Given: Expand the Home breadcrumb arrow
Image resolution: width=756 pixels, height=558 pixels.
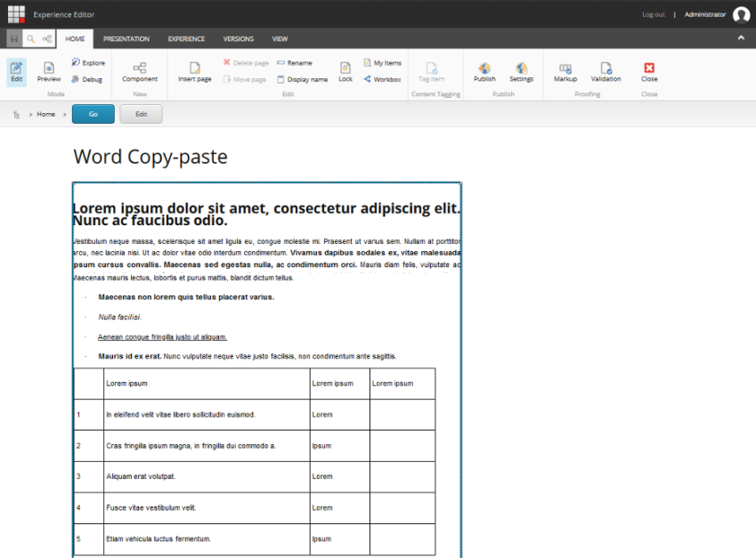Looking at the screenshot, I should point(65,115).
